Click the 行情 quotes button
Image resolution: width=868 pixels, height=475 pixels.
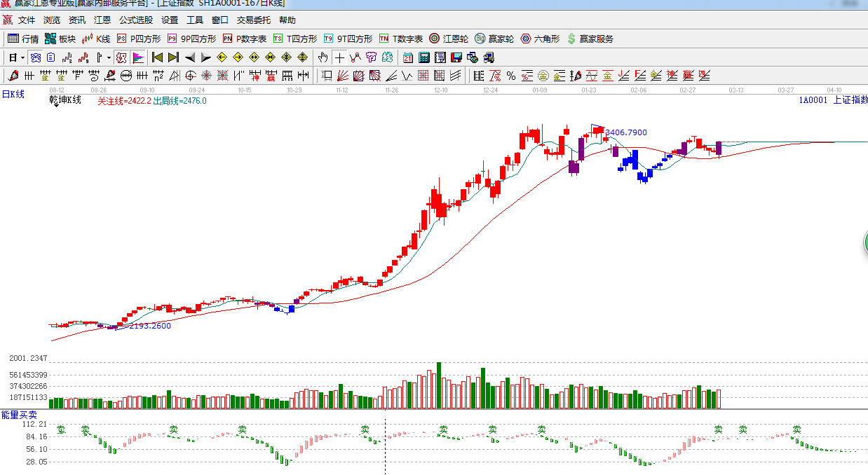[x=23, y=39]
